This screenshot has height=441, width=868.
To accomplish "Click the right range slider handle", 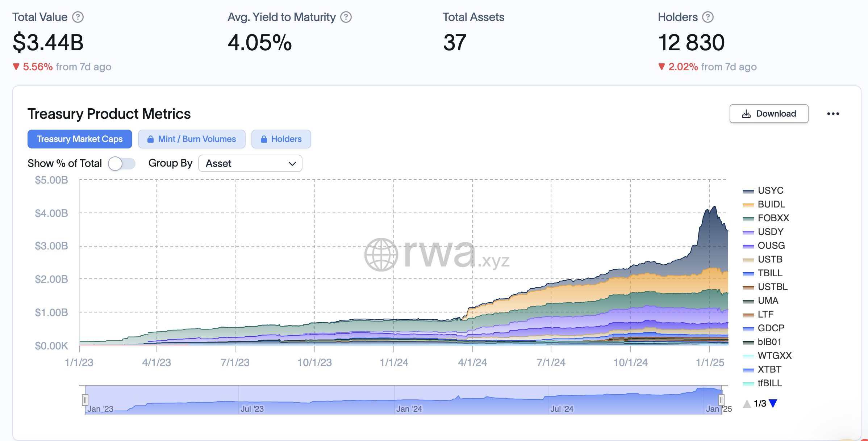I will click(x=721, y=400).
